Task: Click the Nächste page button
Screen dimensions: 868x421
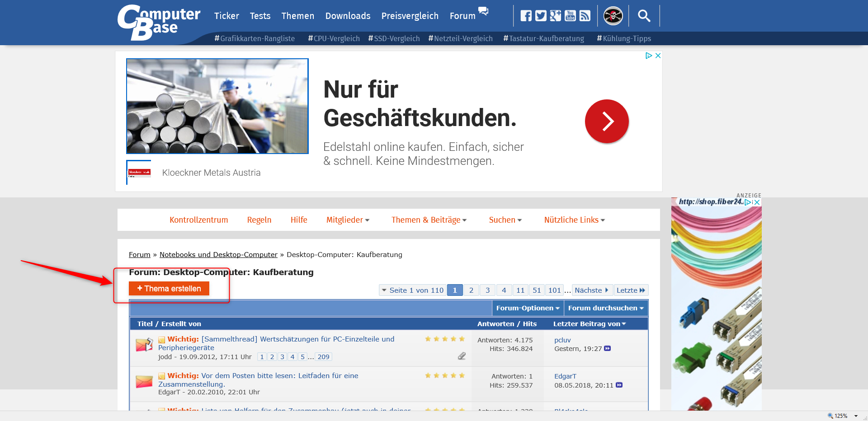Action: tap(591, 290)
